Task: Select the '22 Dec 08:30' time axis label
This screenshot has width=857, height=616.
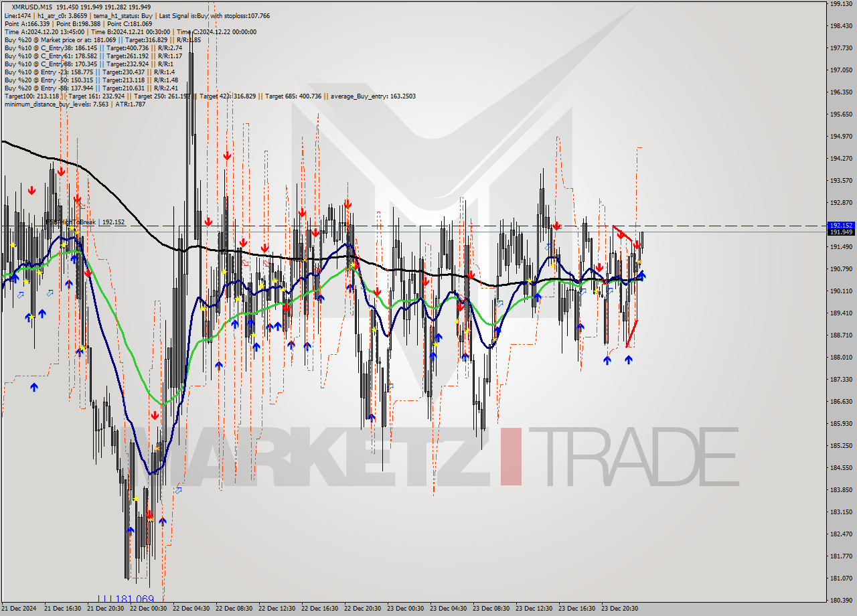Action: coord(234,609)
